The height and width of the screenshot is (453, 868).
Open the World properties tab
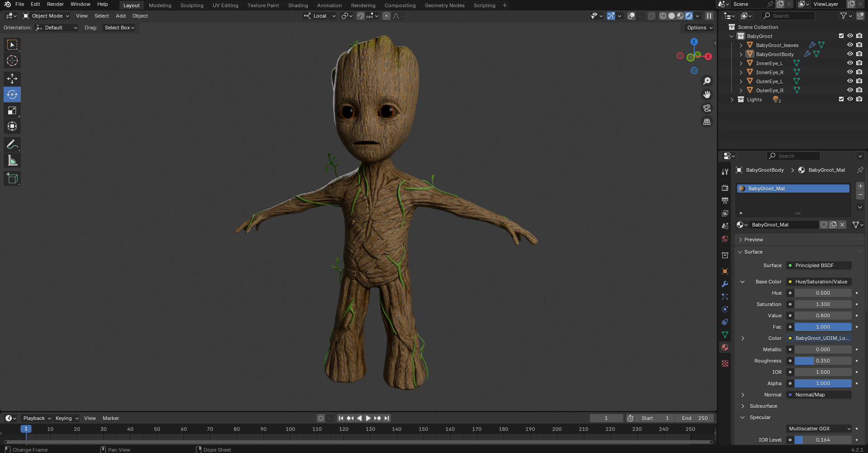[x=725, y=238]
